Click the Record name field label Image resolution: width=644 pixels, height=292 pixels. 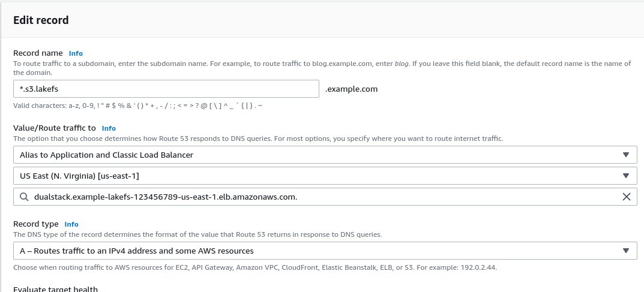click(38, 53)
